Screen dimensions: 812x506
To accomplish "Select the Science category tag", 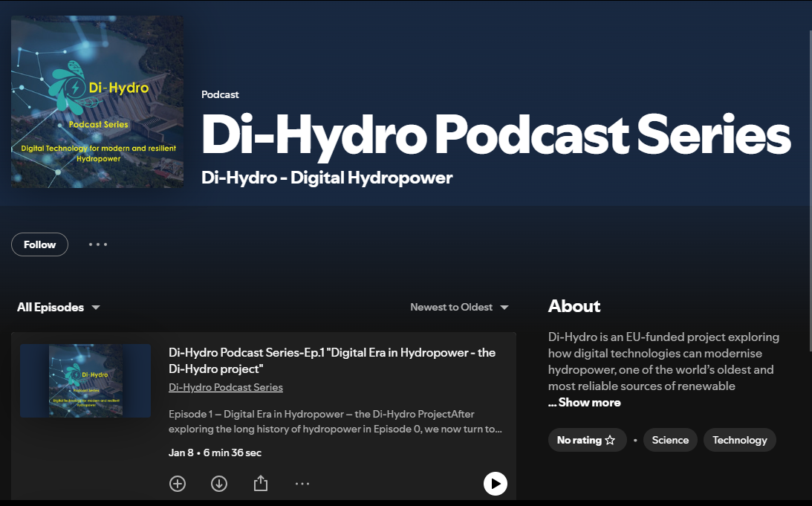I will [x=670, y=440].
